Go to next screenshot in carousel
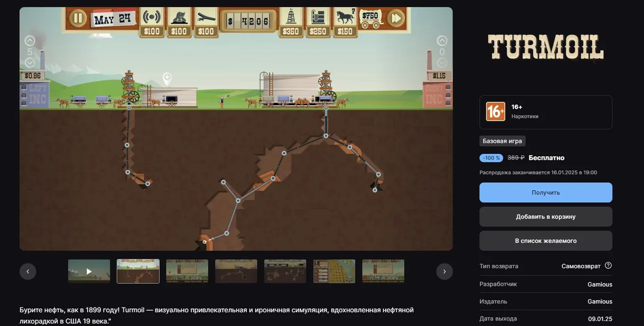 (444, 272)
